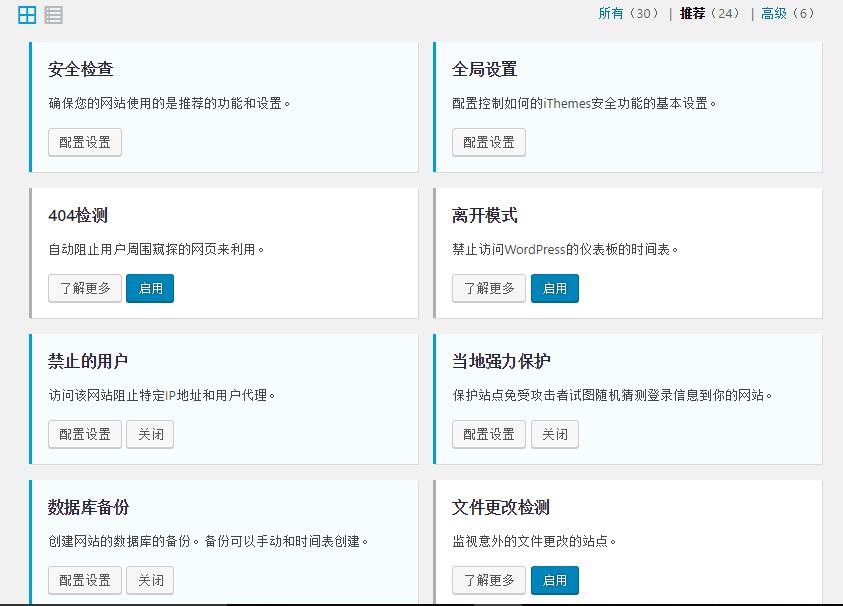Configure the 数据库备份 module
This screenshot has height=606, width=843.
[84, 580]
